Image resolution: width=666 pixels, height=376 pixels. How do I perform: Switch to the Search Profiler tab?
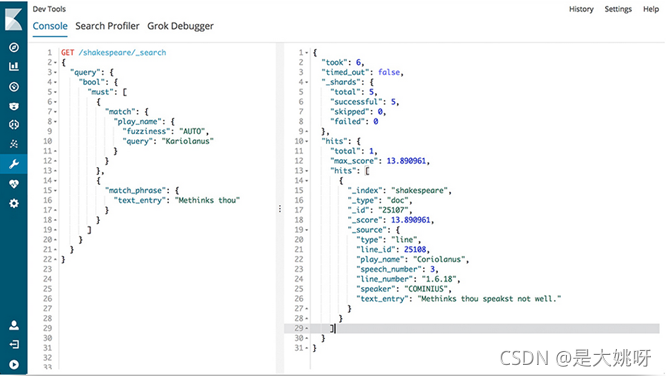pos(107,26)
